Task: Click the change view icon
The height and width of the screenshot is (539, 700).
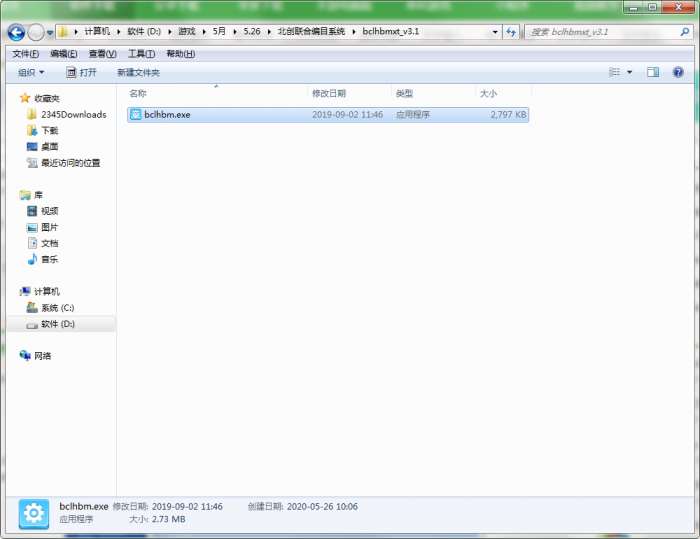Action: (615, 72)
